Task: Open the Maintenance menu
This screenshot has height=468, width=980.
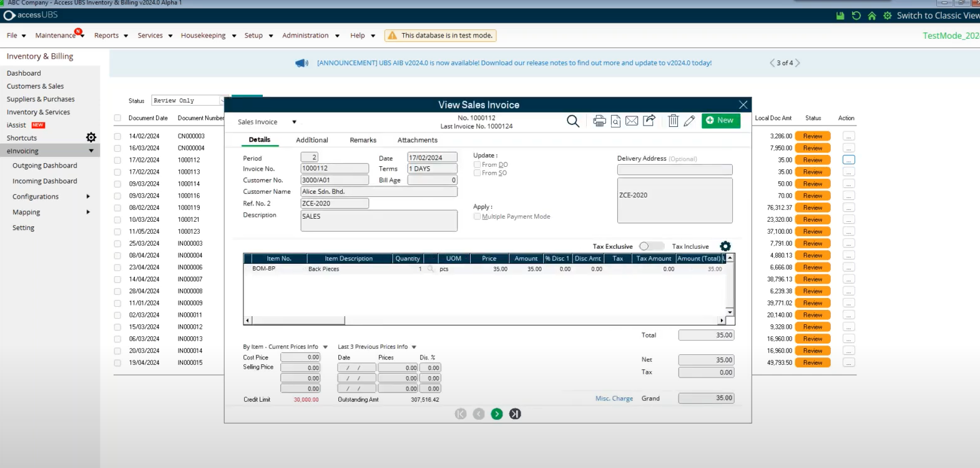Action: pyautogui.click(x=60, y=36)
